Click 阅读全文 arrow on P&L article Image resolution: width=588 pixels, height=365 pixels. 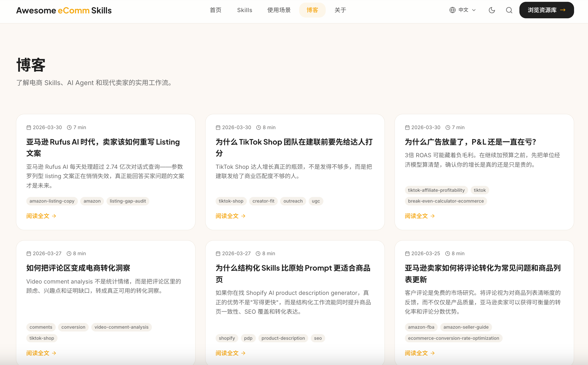(x=432, y=216)
